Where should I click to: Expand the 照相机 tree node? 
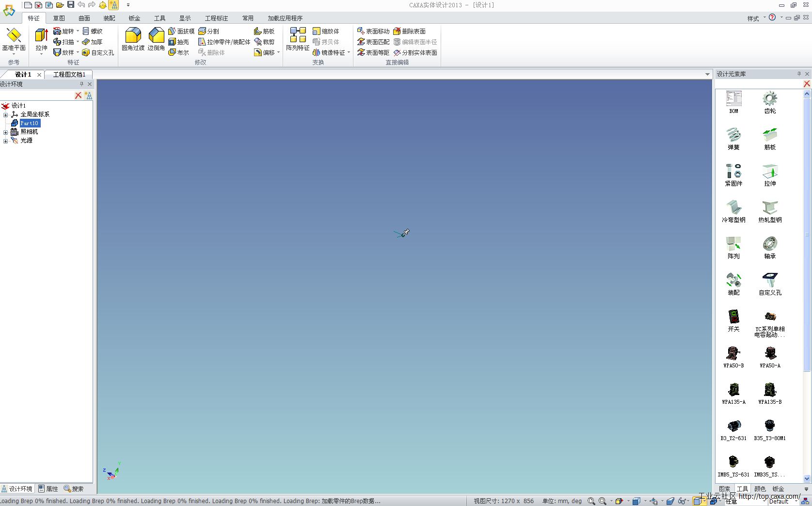pyautogui.click(x=6, y=132)
